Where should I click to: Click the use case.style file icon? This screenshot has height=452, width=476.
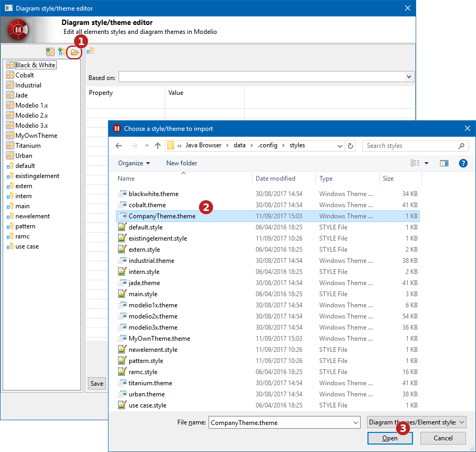[x=122, y=405]
